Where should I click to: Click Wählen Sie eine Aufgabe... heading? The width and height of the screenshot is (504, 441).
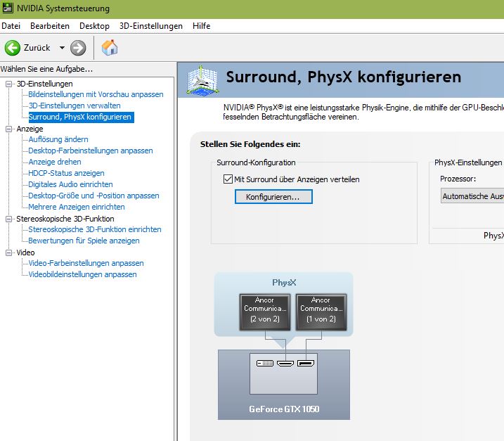(46, 69)
